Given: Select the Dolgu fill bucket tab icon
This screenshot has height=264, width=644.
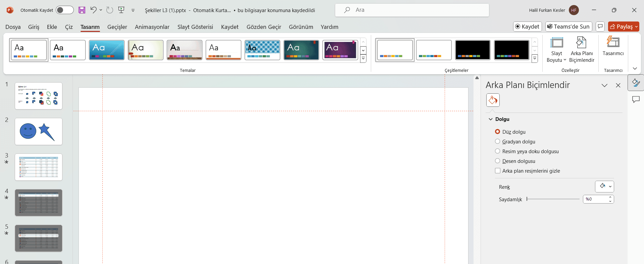Looking at the screenshot, I should click(493, 100).
